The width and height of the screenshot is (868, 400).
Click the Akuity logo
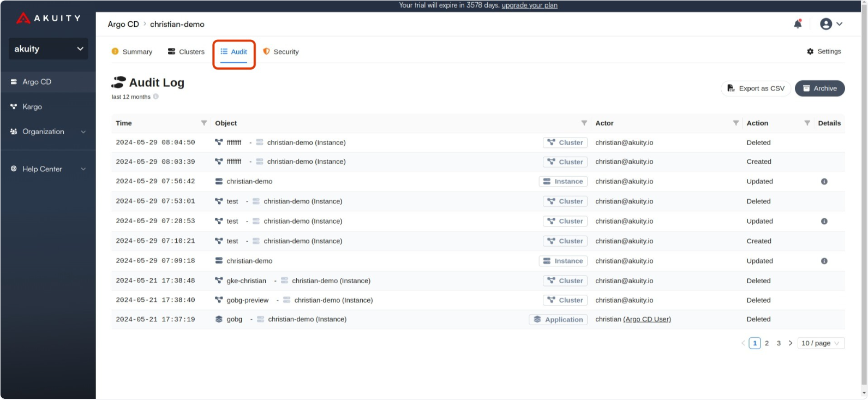point(48,18)
